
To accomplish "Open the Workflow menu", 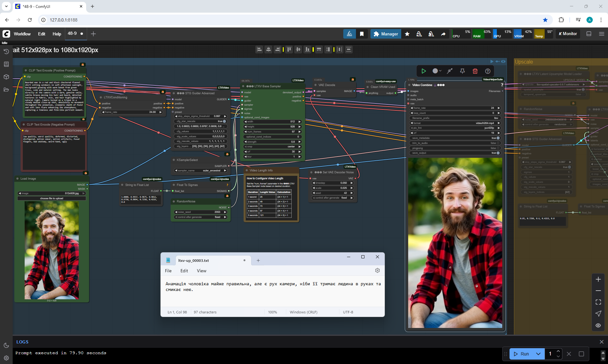I will tap(22, 34).
